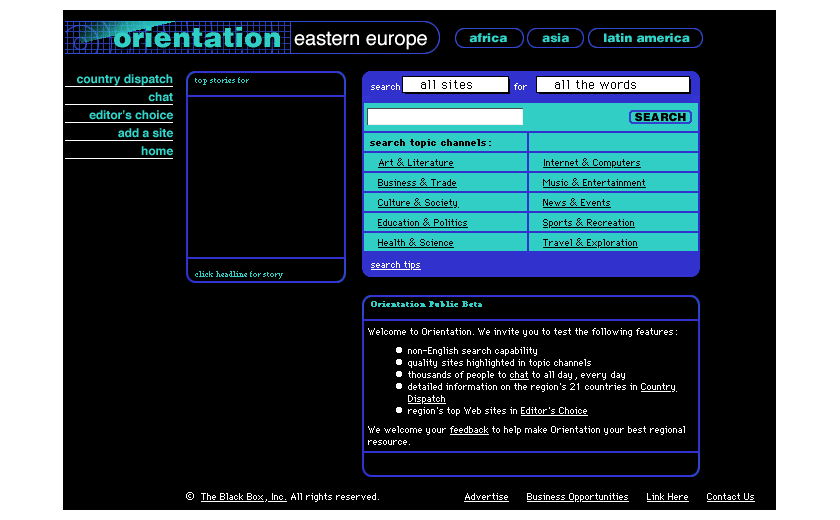
Task: Open Editor's Choice from the sidebar
Action: click(x=130, y=115)
